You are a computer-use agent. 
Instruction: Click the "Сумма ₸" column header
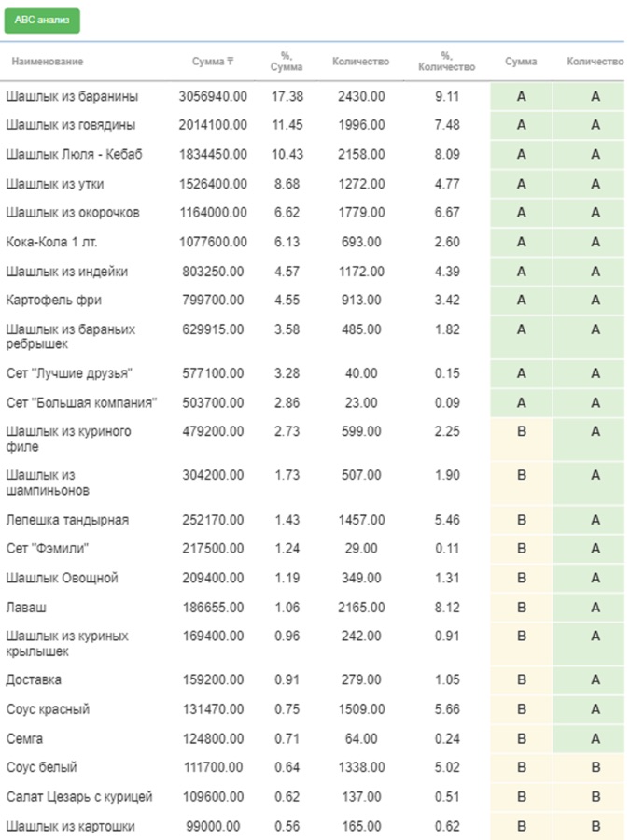point(213,62)
